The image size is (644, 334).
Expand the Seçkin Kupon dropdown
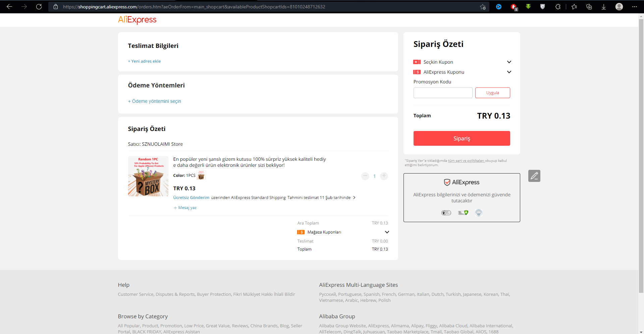pos(509,62)
